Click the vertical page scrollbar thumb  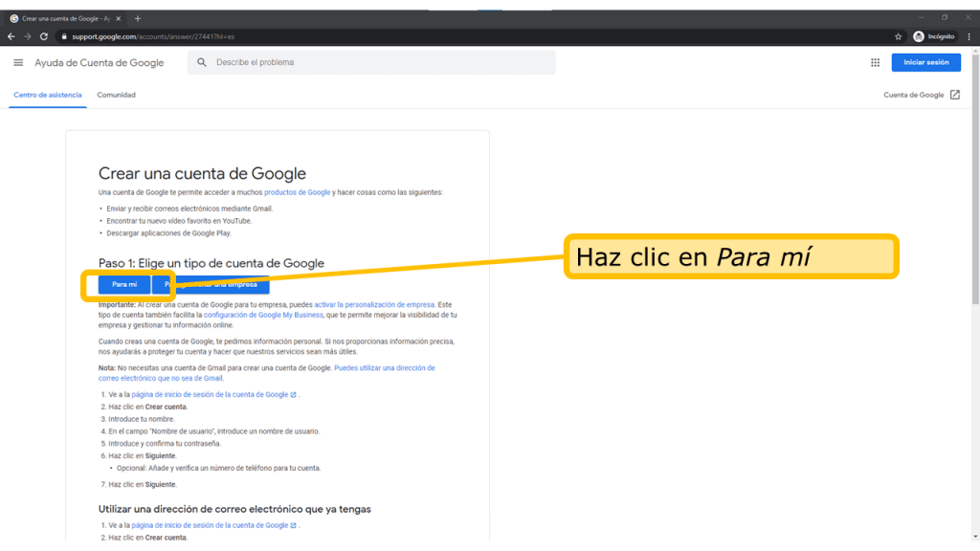pyautogui.click(x=975, y=181)
